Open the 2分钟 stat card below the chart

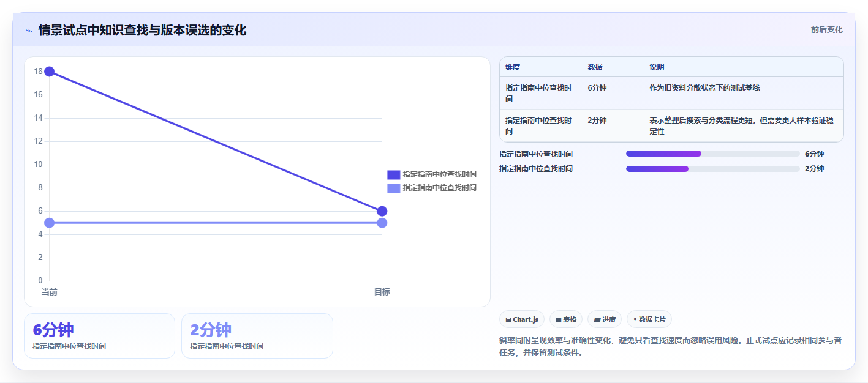click(x=257, y=336)
